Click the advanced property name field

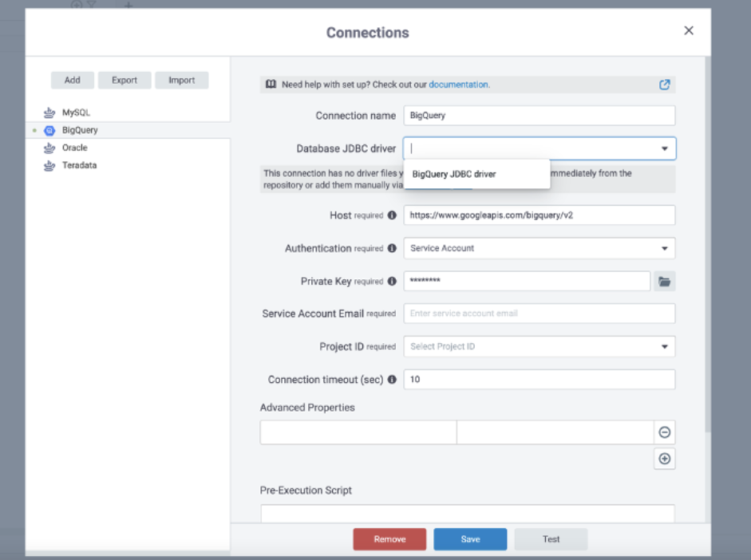point(358,432)
